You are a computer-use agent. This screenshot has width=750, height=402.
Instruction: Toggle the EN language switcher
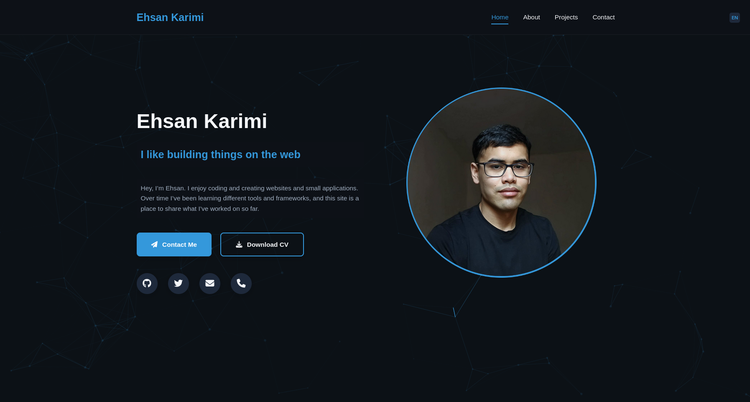click(x=735, y=18)
